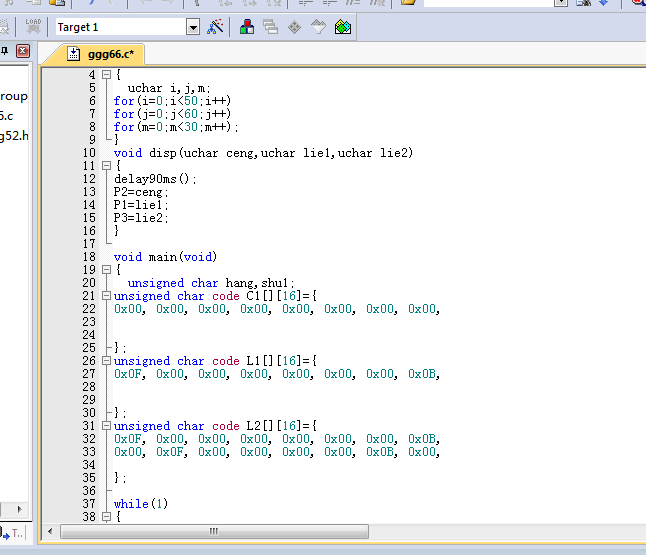Click the Manage Multi-Project Workspace stacked-windows icon
The image size is (646, 555).
coord(270,27)
